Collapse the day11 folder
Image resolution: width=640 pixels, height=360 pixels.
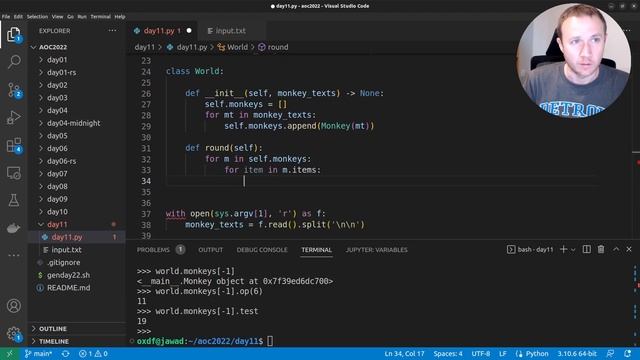pyautogui.click(x=57, y=224)
